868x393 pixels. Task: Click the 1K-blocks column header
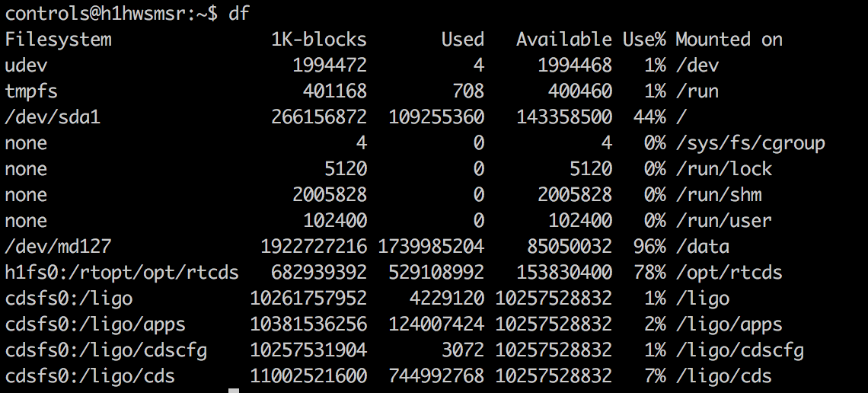click(x=319, y=40)
